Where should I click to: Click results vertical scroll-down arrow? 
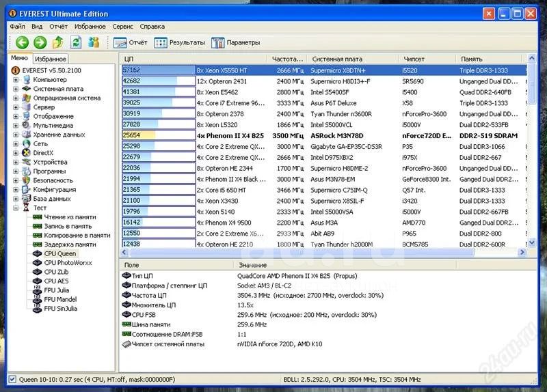[x=532, y=242]
